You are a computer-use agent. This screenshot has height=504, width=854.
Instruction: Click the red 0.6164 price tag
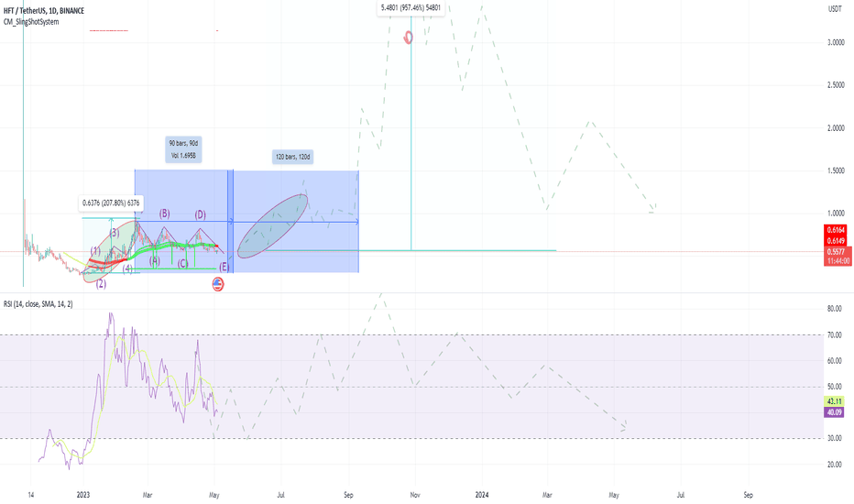tap(836, 231)
